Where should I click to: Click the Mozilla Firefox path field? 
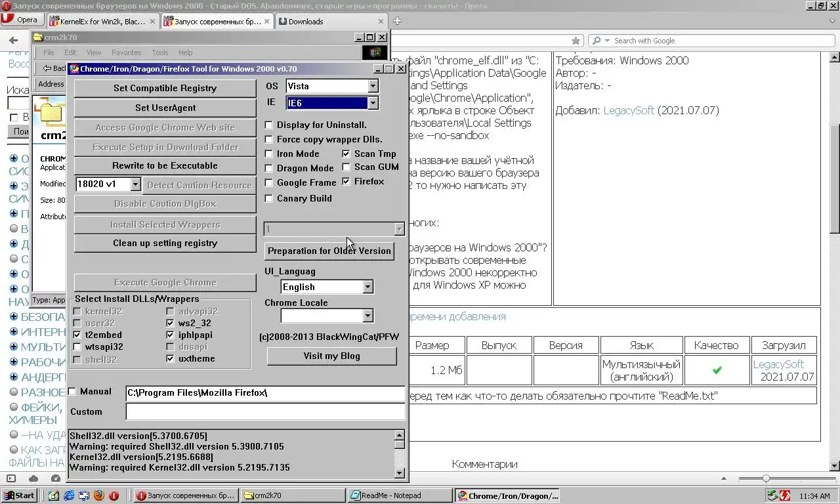tap(265, 393)
